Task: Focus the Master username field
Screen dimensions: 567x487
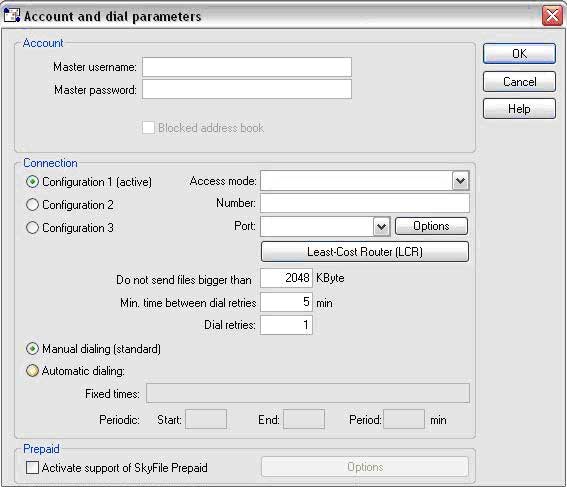Action: (247, 67)
